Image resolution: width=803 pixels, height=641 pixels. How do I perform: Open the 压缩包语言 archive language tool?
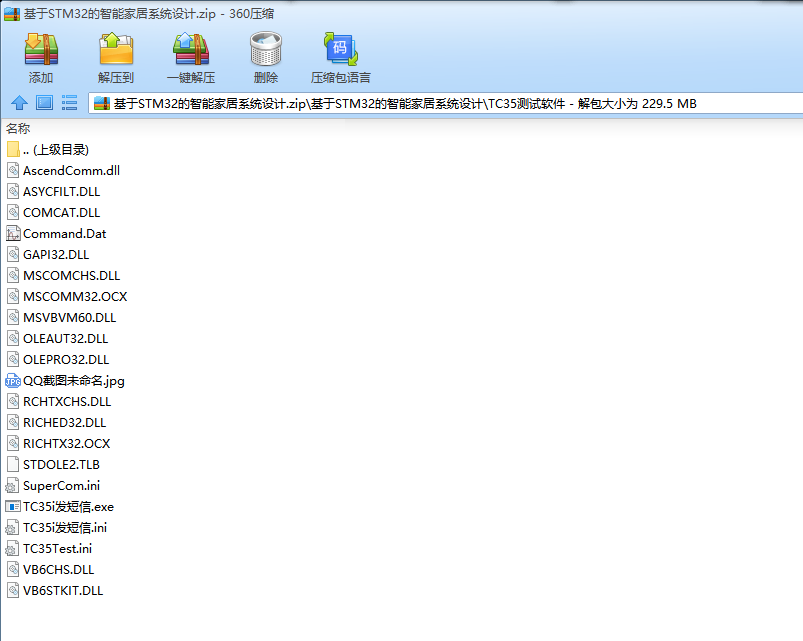pos(341,57)
